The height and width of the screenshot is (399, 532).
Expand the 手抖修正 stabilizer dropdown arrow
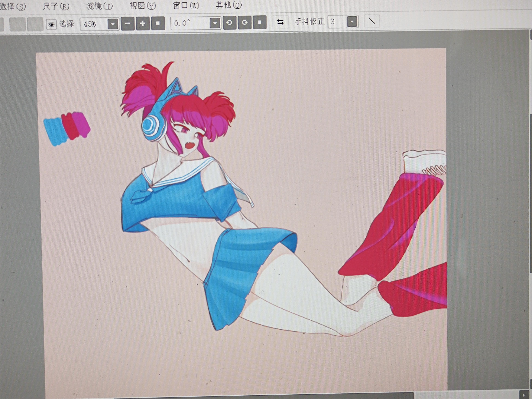pyautogui.click(x=352, y=22)
